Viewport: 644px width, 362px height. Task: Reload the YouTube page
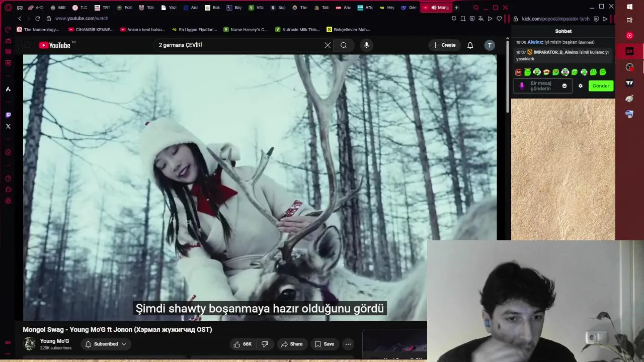click(x=38, y=19)
